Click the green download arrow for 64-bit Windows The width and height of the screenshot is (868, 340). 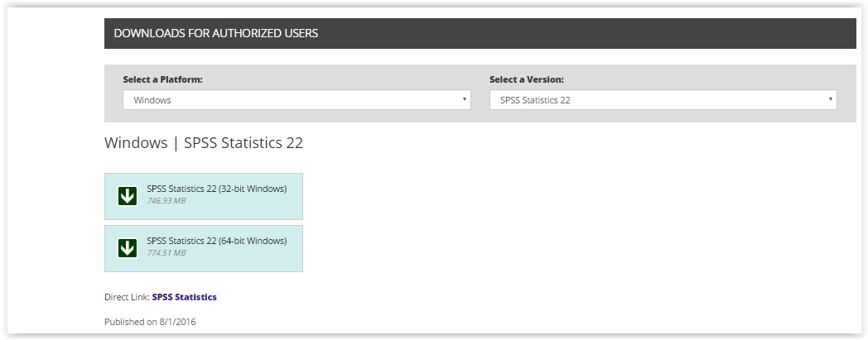point(128,248)
